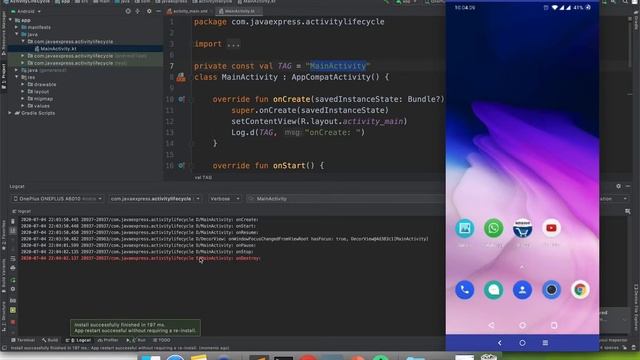Click mirror window menu icon in blue bar

point(545,343)
